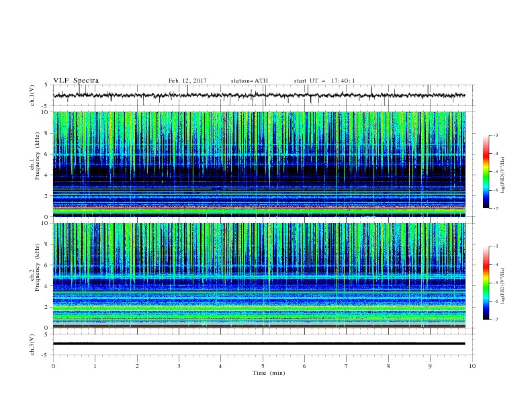Select the "start UT = 17:40:1" text

click(324, 81)
